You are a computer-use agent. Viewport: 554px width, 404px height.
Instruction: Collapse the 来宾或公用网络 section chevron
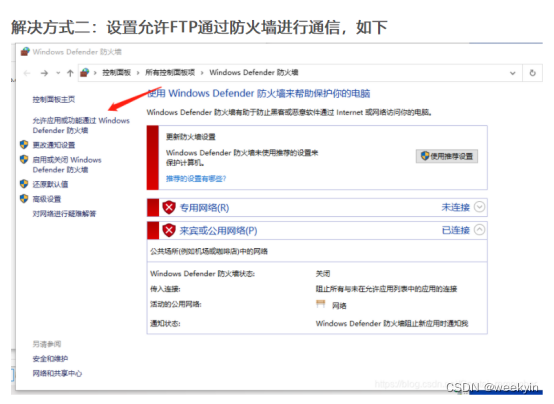point(479,230)
